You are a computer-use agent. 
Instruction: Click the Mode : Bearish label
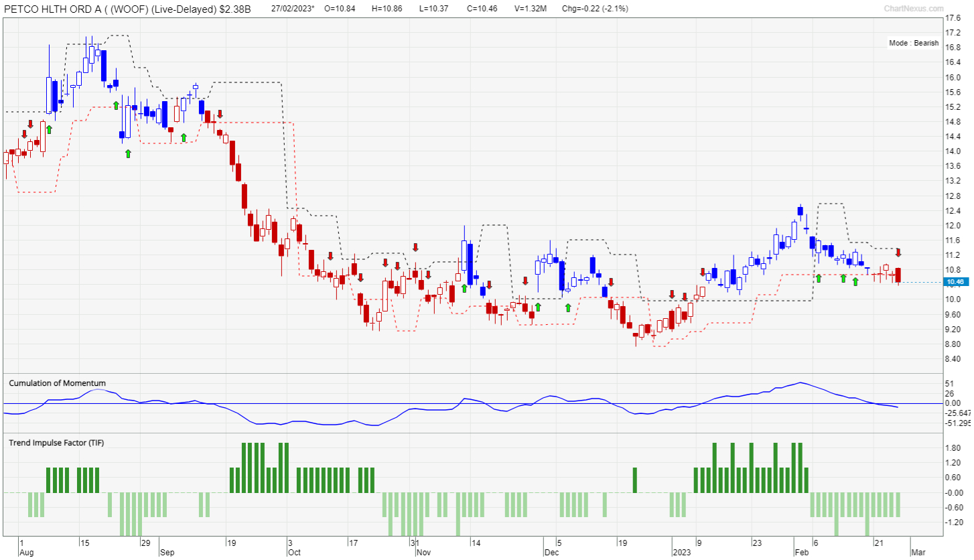tap(914, 43)
